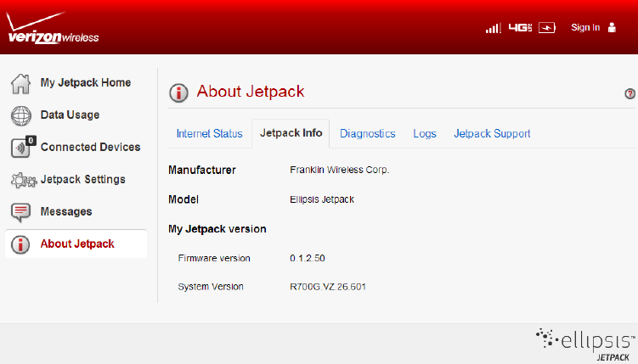Viewport: 638px width, 364px height.
Task: Open Sign In link in header
Action: click(585, 27)
